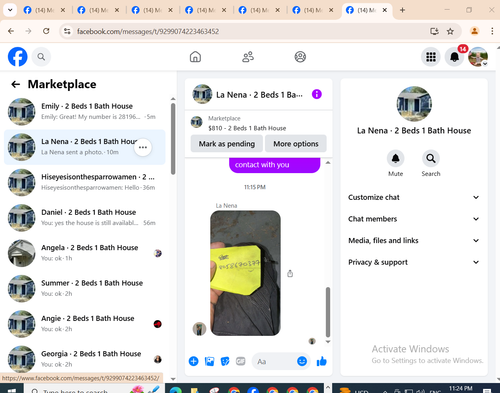Go back using the Marketplace back arrow
The width and height of the screenshot is (500, 393).
[x=15, y=84]
